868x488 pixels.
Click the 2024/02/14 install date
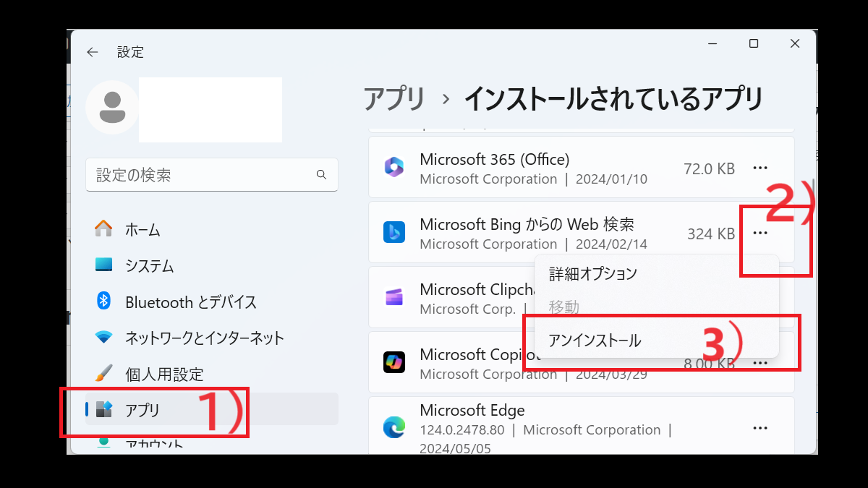pos(611,244)
